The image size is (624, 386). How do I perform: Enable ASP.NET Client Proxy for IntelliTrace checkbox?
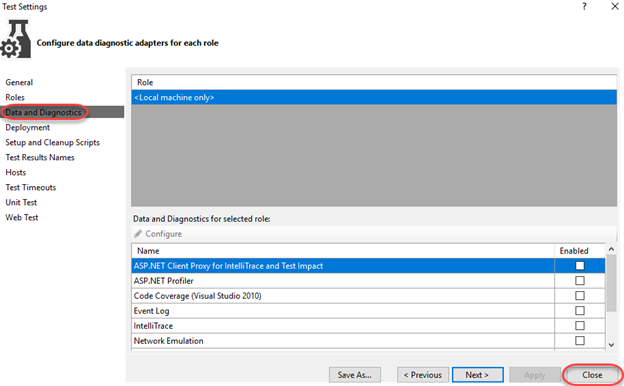580,266
